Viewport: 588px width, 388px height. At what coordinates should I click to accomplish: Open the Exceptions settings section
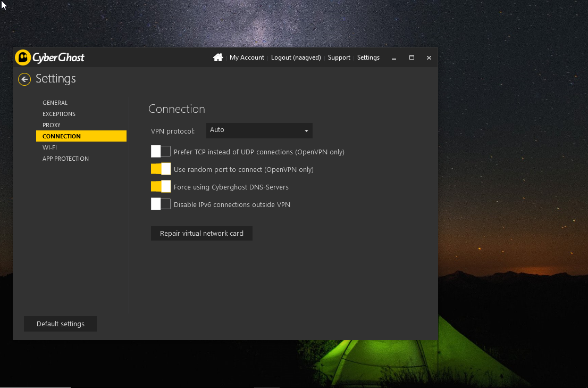(59, 114)
